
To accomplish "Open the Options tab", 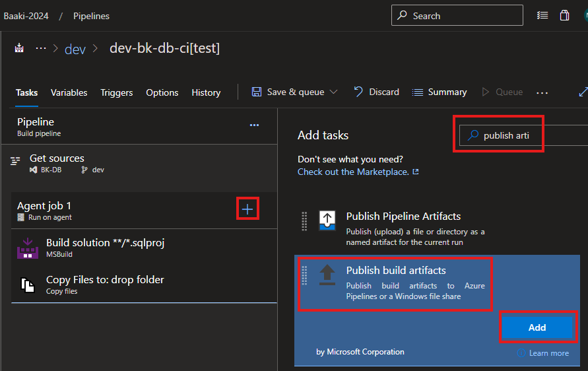I will click(x=162, y=92).
